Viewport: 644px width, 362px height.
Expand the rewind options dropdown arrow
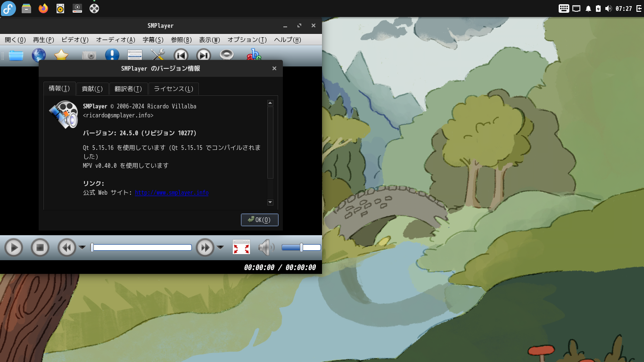(82, 247)
